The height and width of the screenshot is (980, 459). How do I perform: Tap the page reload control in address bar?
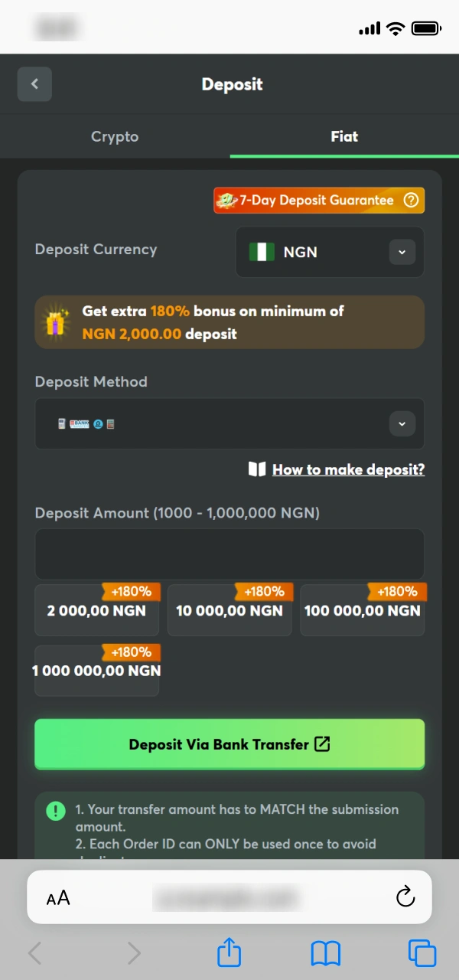[405, 897]
